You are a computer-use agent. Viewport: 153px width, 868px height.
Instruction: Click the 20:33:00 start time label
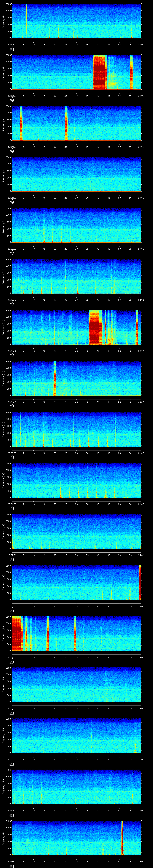[12, 606]
